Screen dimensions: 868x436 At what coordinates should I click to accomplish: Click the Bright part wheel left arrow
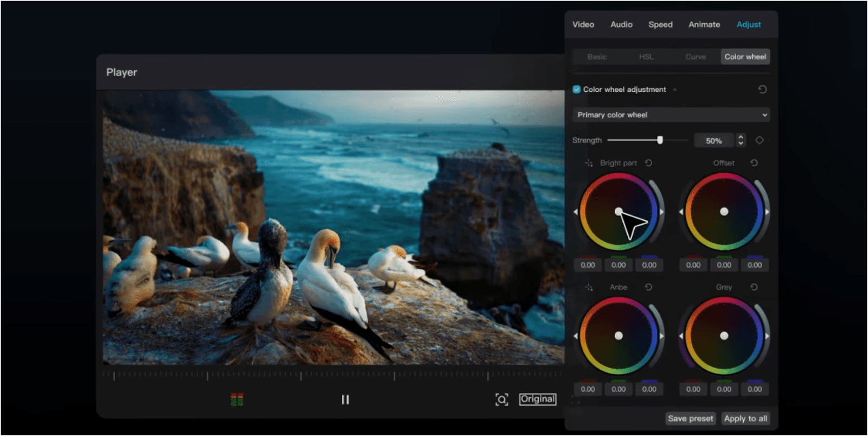pyautogui.click(x=576, y=212)
